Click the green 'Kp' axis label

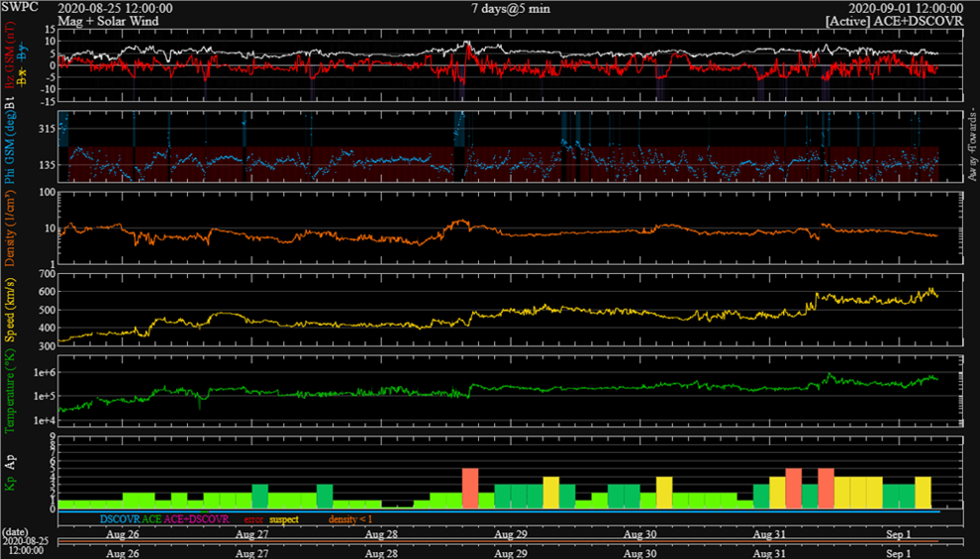9,484
